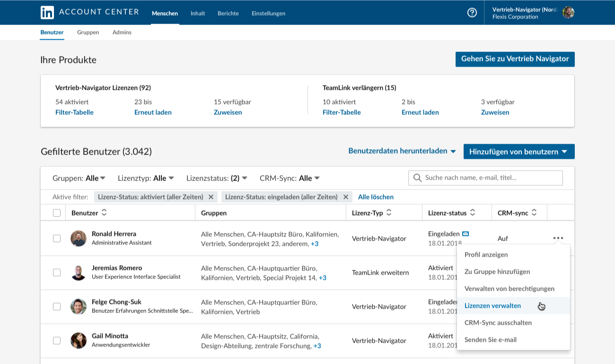This screenshot has height=364, width=615.
Task: Open the Admins sub-tab
Action: tap(122, 33)
